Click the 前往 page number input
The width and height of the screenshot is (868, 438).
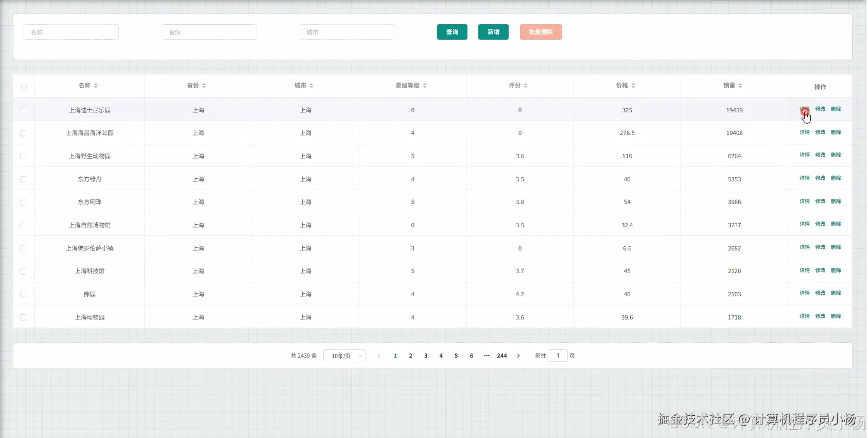click(558, 356)
